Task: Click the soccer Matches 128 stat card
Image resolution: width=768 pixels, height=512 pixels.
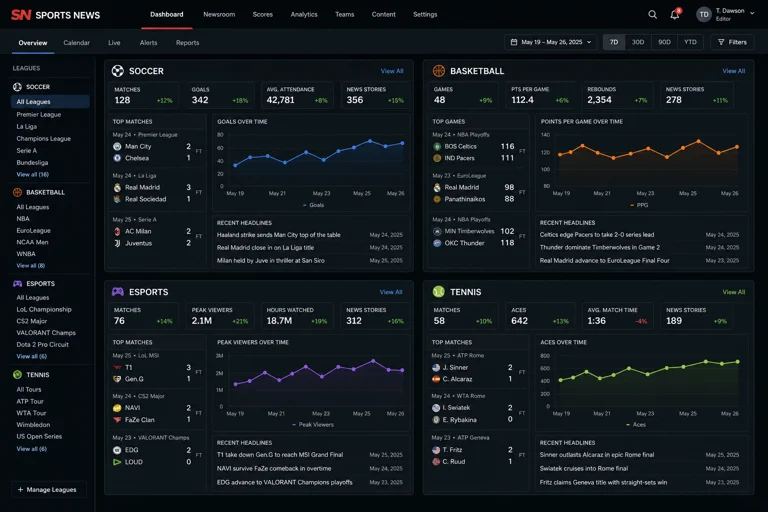Action: tap(143, 95)
